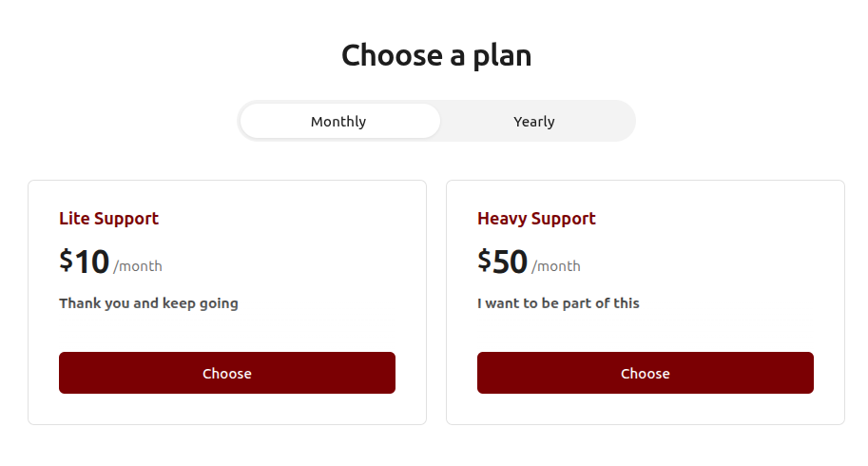Click "I want to be part of this" text
Image resolution: width=868 pixels, height=466 pixels.
tap(558, 303)
